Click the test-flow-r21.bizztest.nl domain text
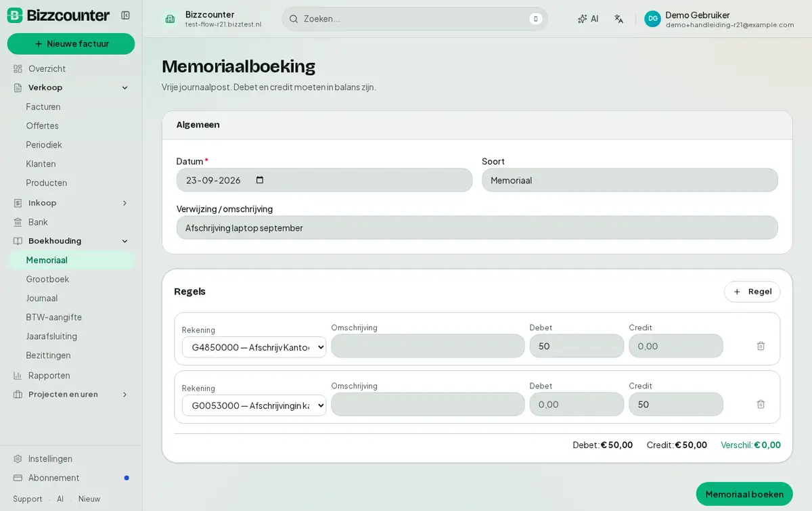The image size is (812, 511). pyautogui.click(x=223, y=24)
